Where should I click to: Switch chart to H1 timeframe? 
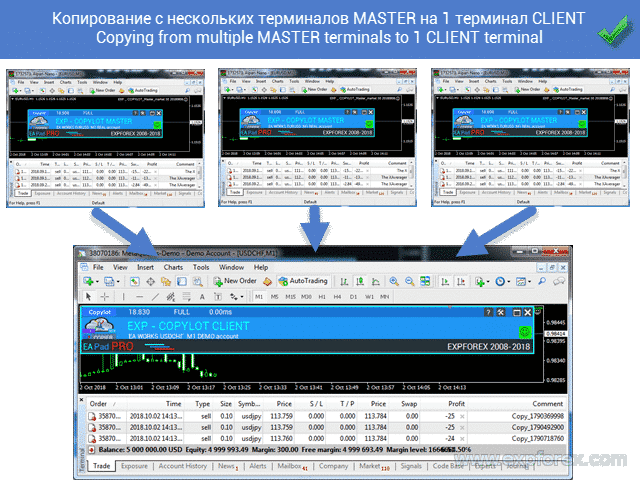tap(323, 297)
